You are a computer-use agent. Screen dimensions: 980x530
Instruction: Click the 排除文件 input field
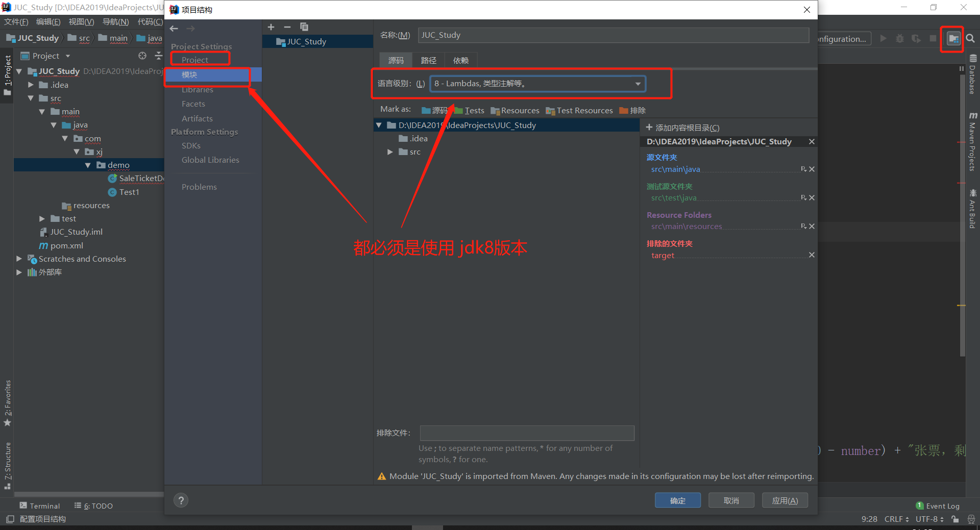(x=527, y=433)
